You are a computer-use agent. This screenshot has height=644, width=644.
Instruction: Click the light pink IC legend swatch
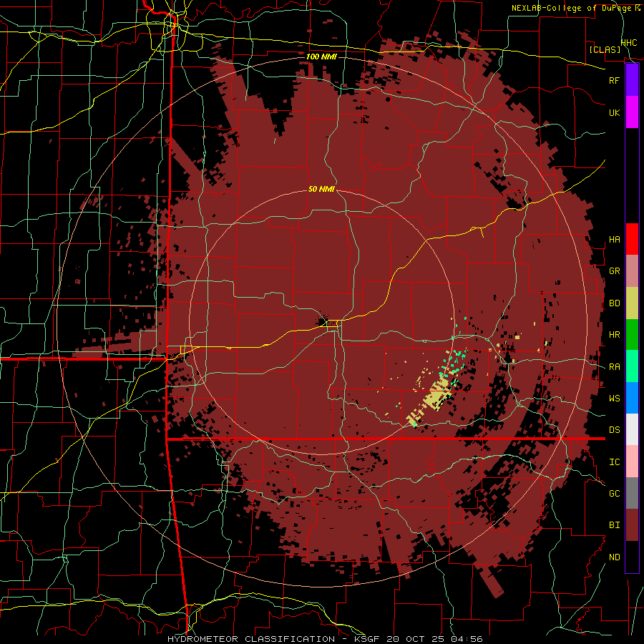click(x=632, y=462)
